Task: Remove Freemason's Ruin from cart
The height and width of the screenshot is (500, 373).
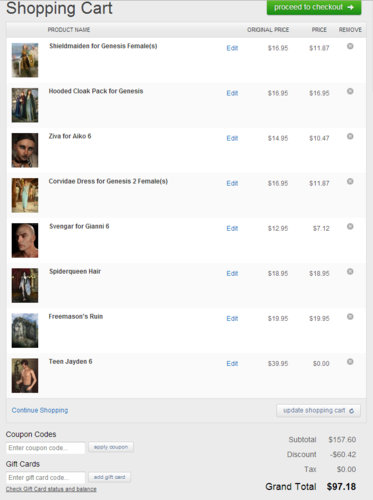Action: click(350, 316)
